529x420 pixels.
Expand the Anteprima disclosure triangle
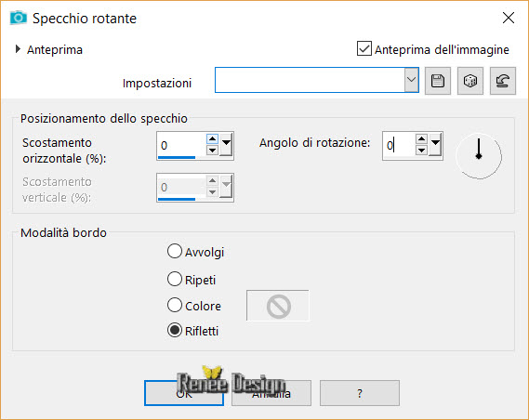click(18, 49)
